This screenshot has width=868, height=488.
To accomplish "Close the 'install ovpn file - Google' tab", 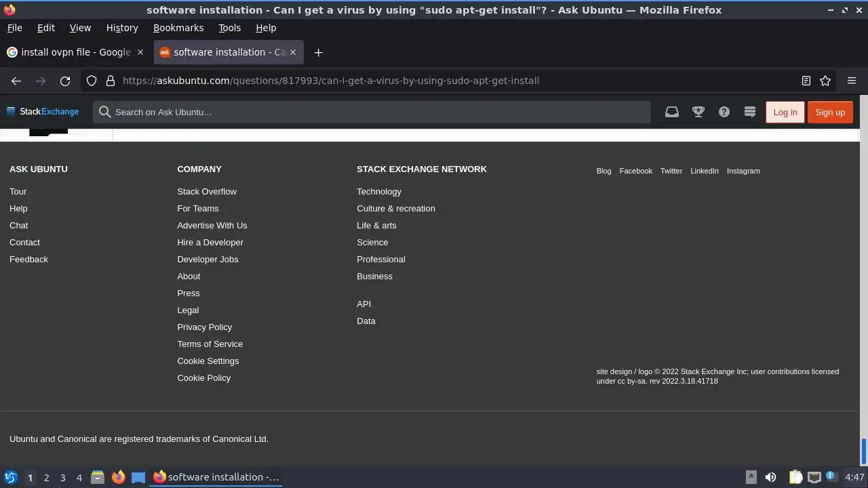I will tap(140, 52).
